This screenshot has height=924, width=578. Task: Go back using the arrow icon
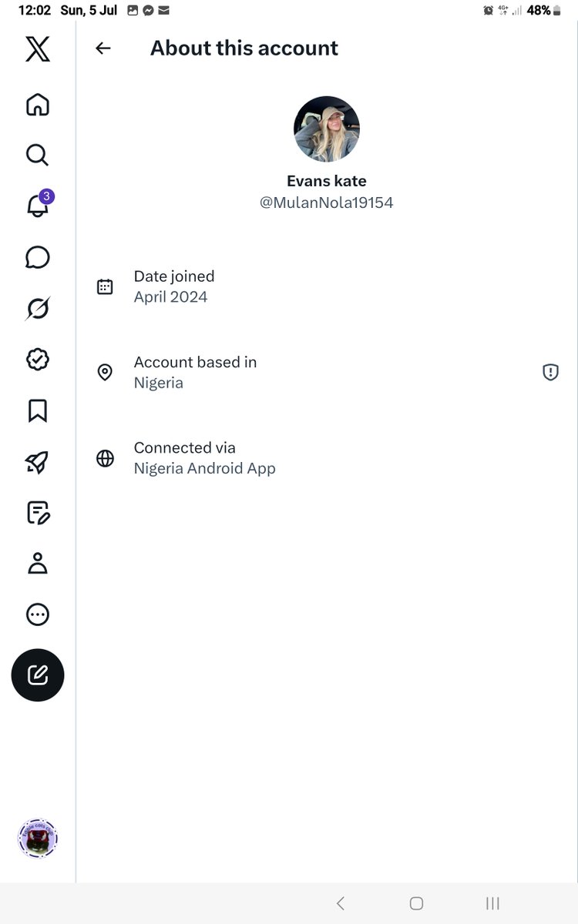point(103,48)
